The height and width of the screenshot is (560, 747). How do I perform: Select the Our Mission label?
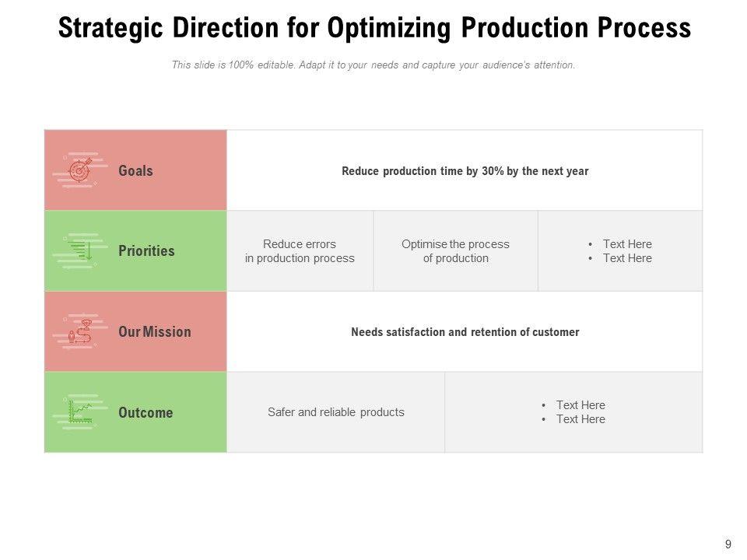(x=154, y=332)
